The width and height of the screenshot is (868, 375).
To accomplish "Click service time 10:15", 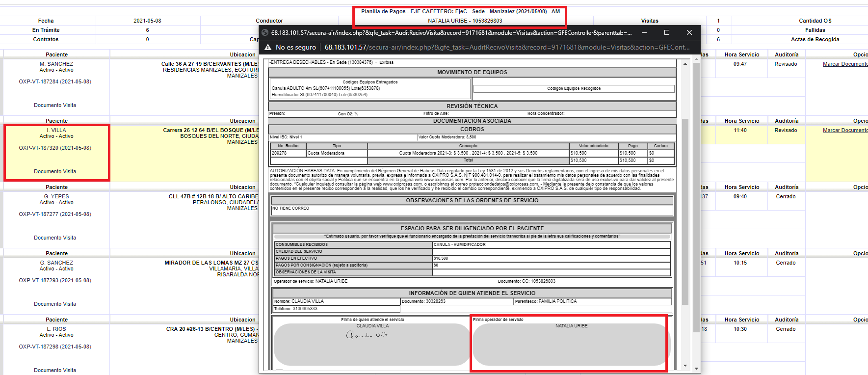I will pyautogui.click(x=740, y=263).
